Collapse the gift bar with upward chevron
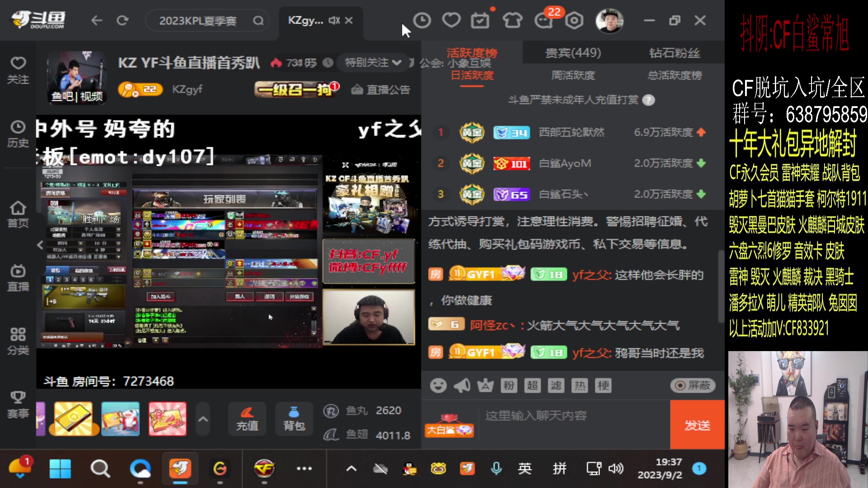 coord(203,419)
